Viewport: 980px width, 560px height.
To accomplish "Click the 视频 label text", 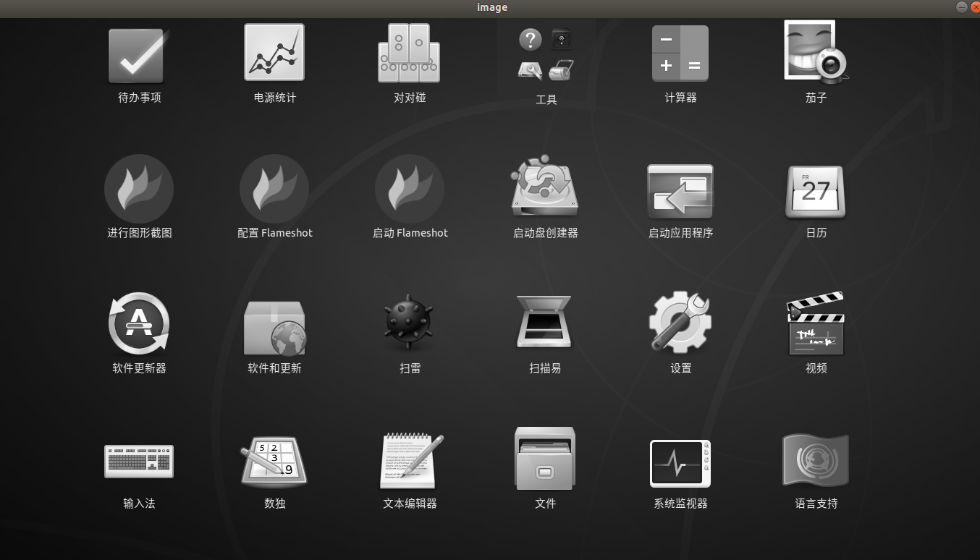I will tap(816, 368).
